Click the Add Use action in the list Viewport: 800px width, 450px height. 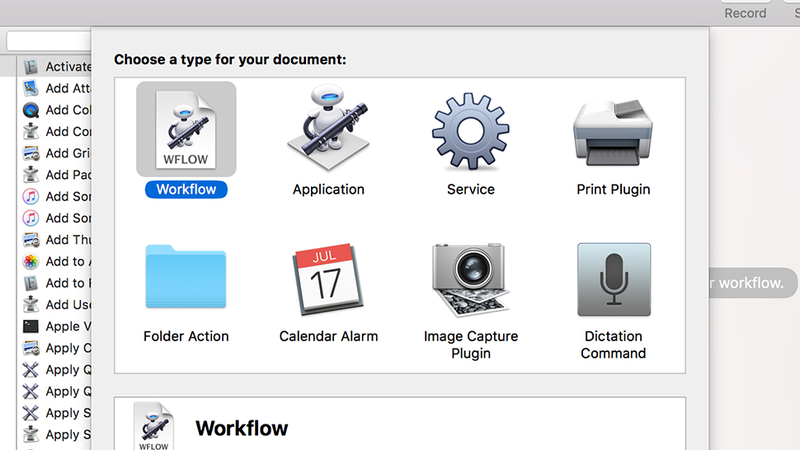tap(57, 305)
